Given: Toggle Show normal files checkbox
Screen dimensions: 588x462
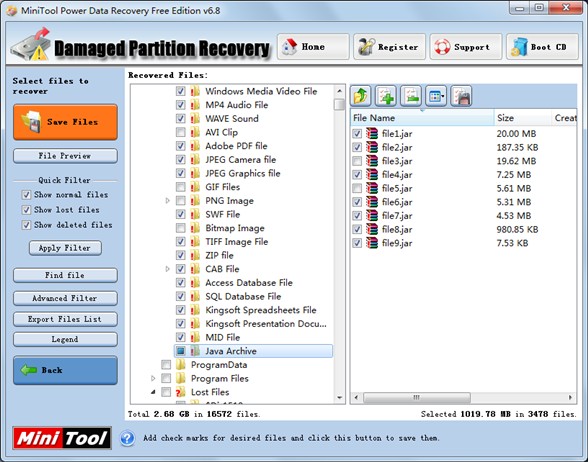Looking at the screenshot, I should click(26, 195).
